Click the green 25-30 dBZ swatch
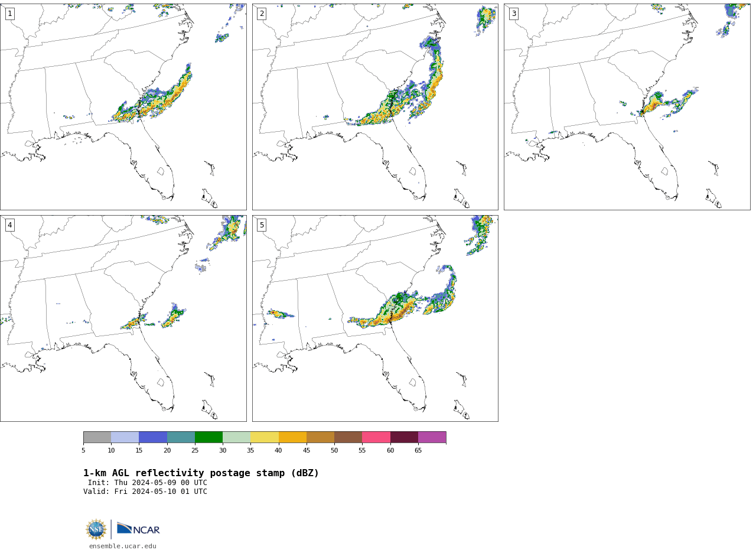The image size is (756, 553). pos(208,437)
